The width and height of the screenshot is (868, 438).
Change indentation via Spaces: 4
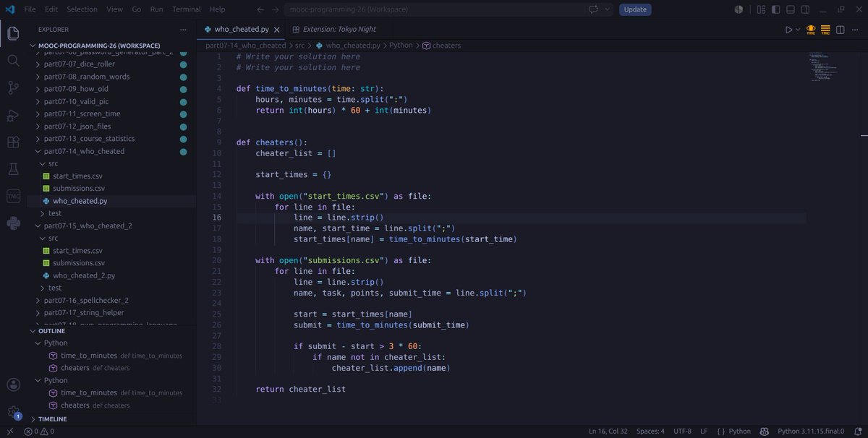(650, 431)
